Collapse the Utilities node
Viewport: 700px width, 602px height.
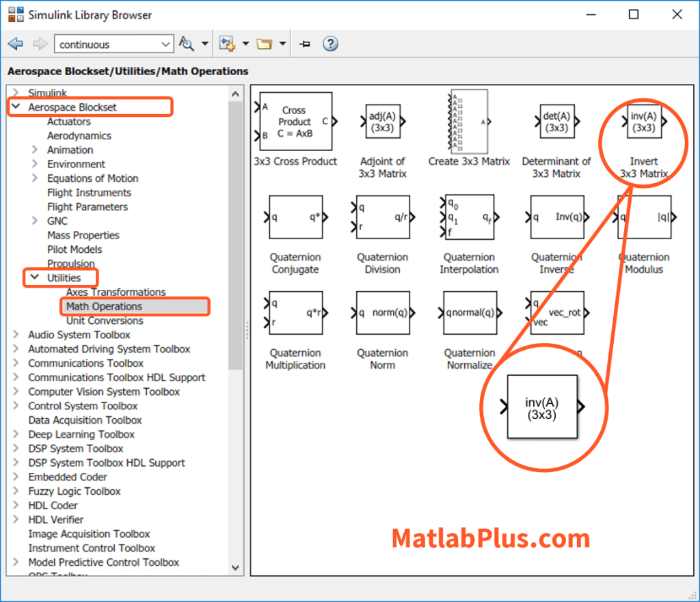34,277
